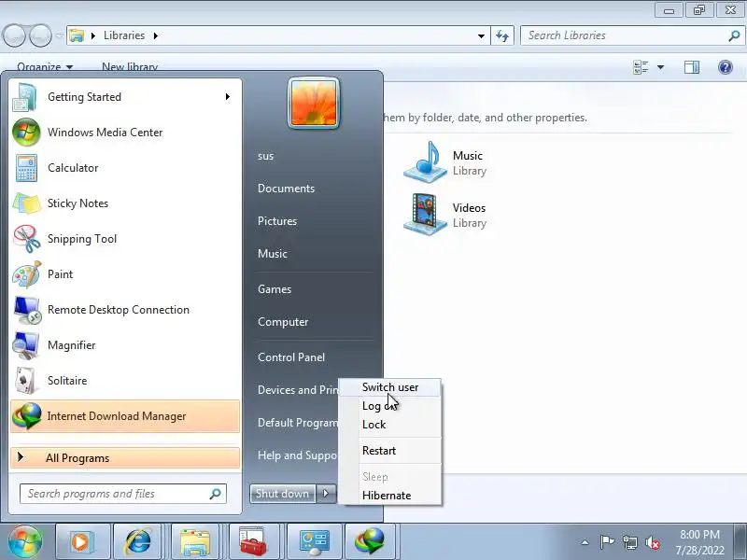The width and height of the screenshot is (747, 560).
Task: Click the refresh button beside address bar
Action: coord(502,35)
